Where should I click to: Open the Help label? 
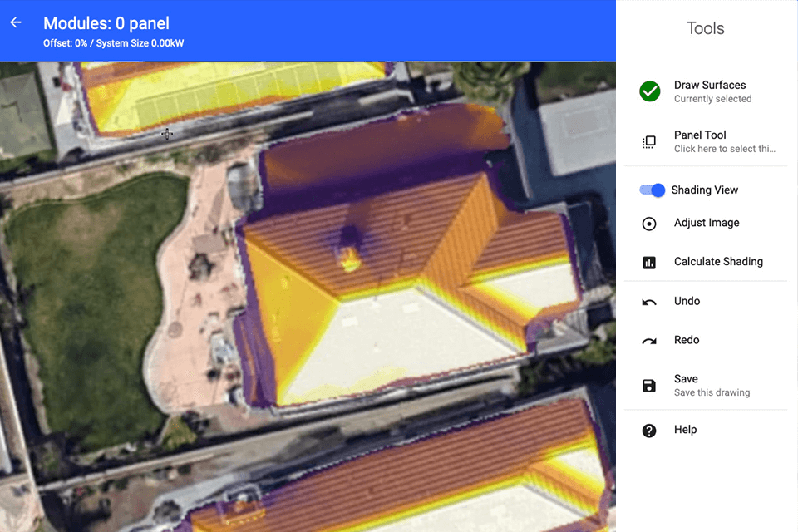click(x=685, y=429)
